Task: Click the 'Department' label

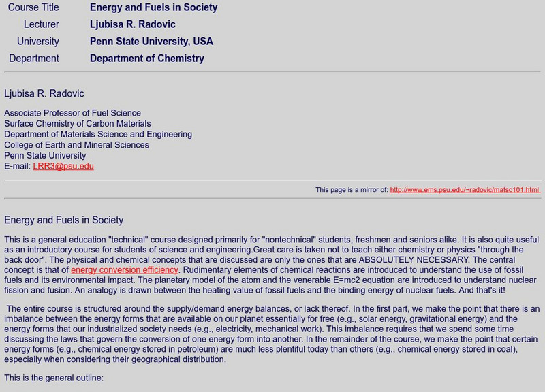Action: coord(34,59)
